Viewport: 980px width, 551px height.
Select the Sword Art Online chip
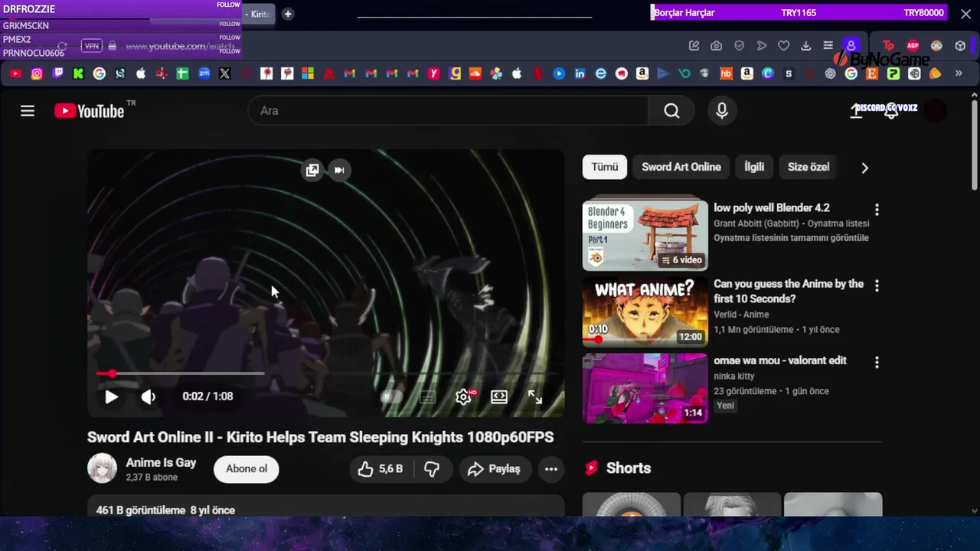point(681,167)
